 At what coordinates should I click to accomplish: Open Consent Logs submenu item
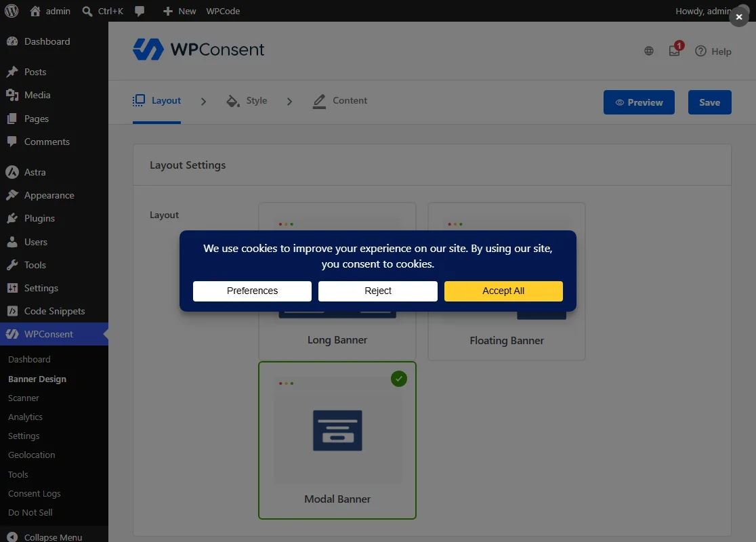pyautogui.click(x=35, y=493)
